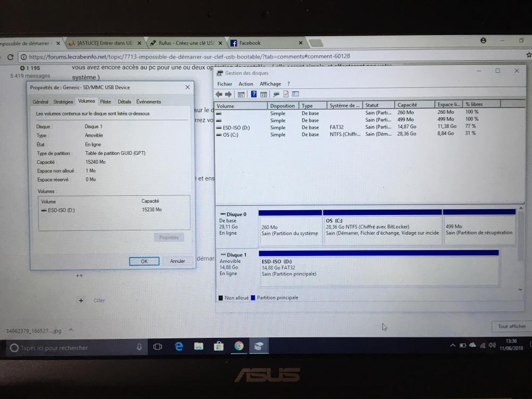Switch to the Événements tab

[148, 102]
